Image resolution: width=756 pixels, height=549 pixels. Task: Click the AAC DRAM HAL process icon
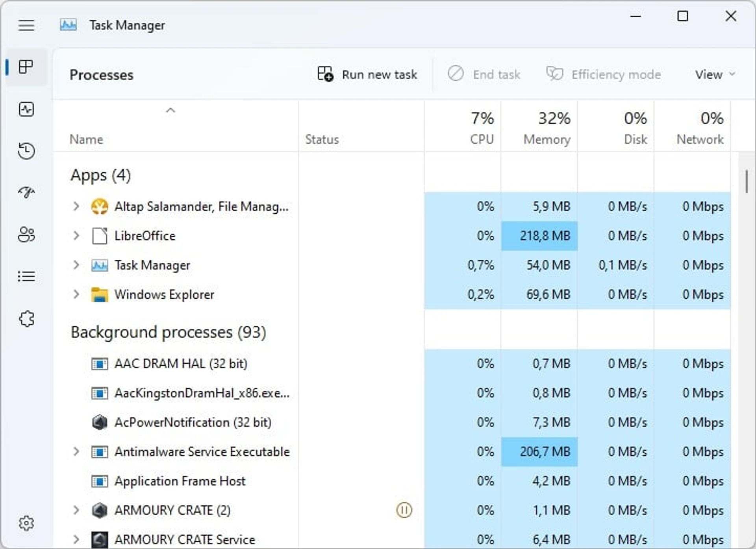point(99,364)
